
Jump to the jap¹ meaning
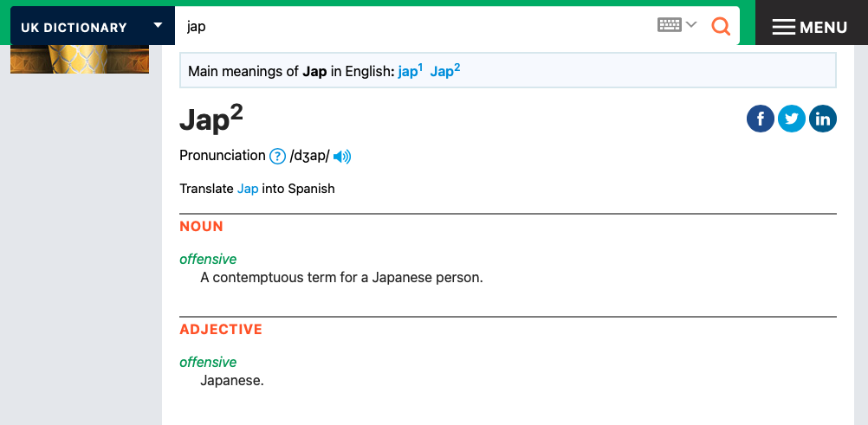click(410, 72)
